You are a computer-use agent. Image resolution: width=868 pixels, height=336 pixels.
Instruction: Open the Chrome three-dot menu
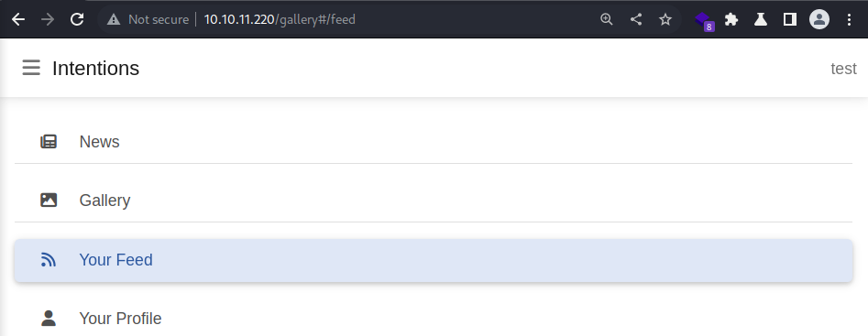click(x=849, y=19)
